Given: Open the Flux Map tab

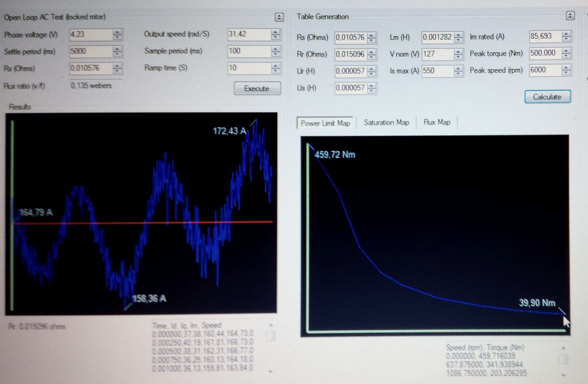Looking at the screenshot, I should tap(436, 122).
